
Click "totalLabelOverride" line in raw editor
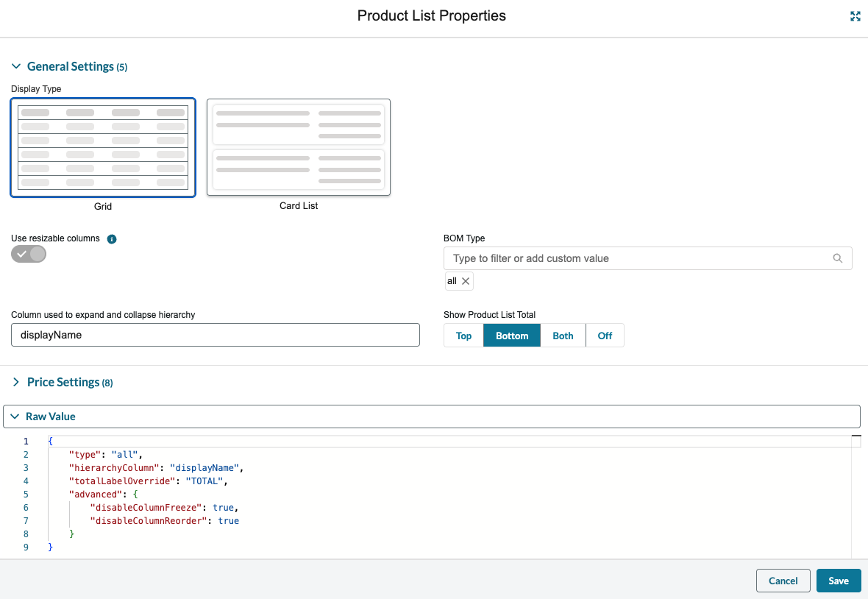[149, 481]
